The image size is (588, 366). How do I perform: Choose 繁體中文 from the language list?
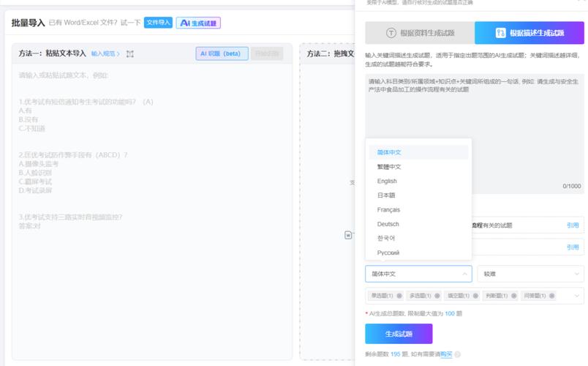click(418, 167)
